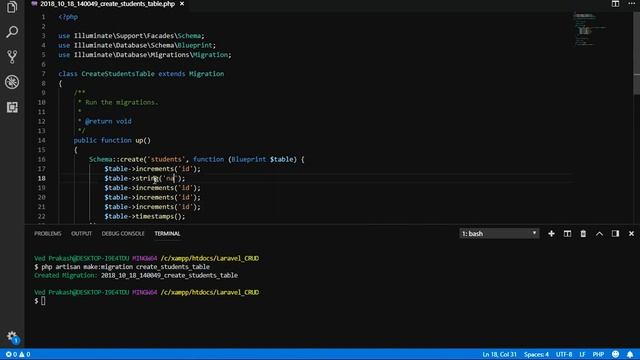640x360 pixels.
Task: Click 'php artisan make:migration' terminal command text
Action: point(87,267)
